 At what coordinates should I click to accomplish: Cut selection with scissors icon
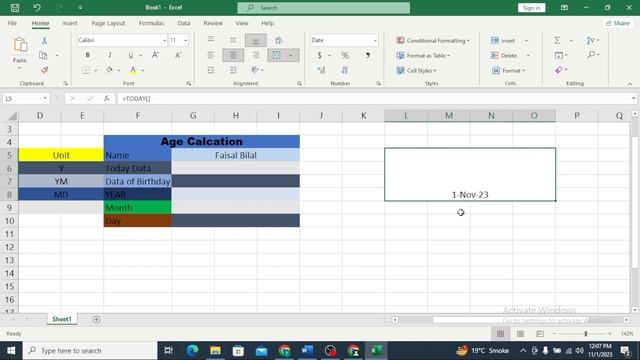pos(44,40)
